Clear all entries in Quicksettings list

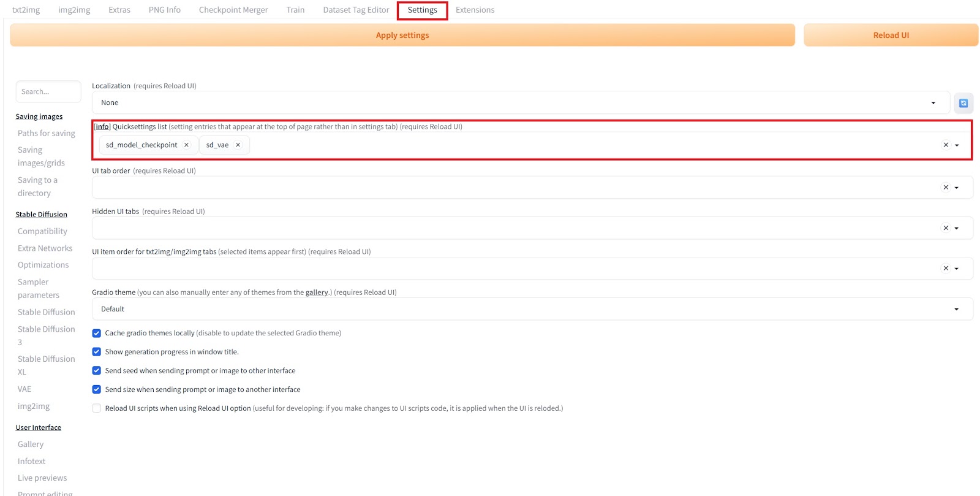tap(946, 145)
